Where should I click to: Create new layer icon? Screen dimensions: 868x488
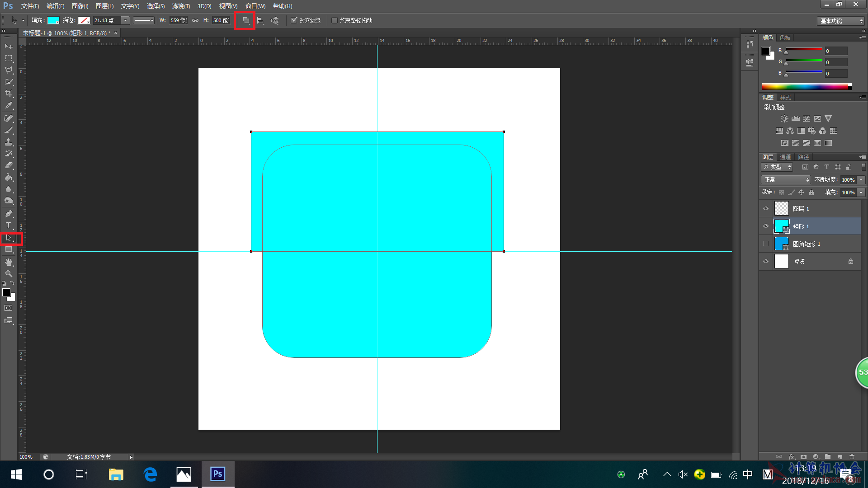click(x=840, y=457)
